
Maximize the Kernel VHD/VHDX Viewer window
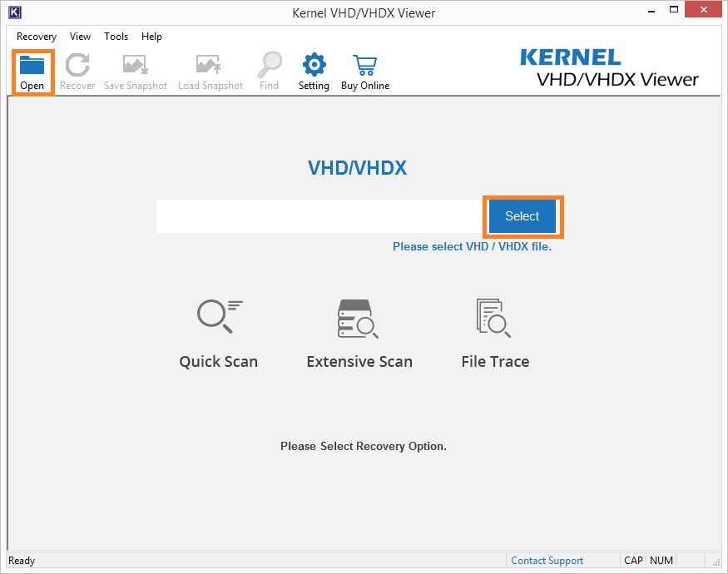coord(674,10)
